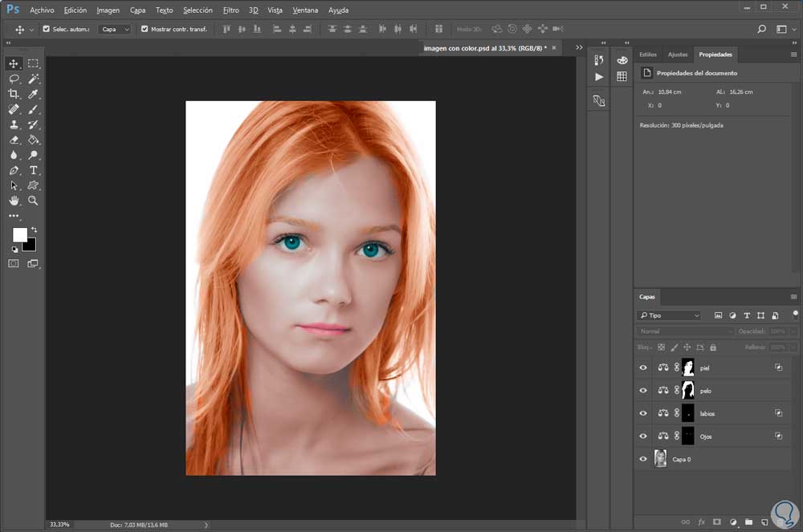Open the Filtro menu
Image resolution: width=803 pixels, height=532 pixels.
click(x=230, y=10)
